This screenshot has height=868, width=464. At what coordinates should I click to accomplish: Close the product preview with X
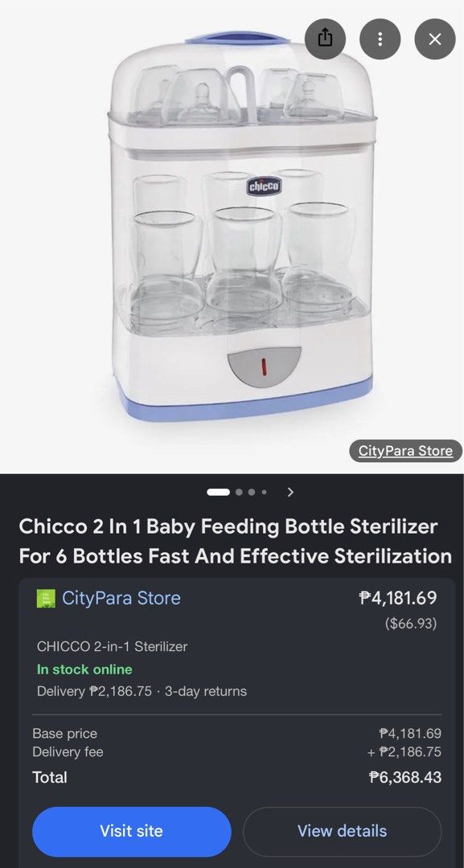coord(435,39)
